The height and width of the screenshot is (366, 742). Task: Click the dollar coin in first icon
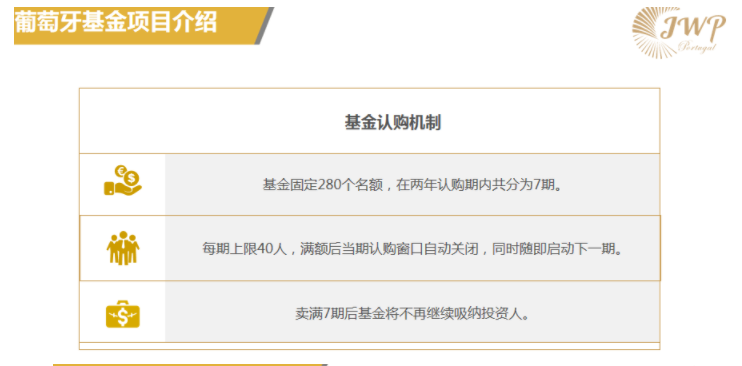click(x=131, y=178)
